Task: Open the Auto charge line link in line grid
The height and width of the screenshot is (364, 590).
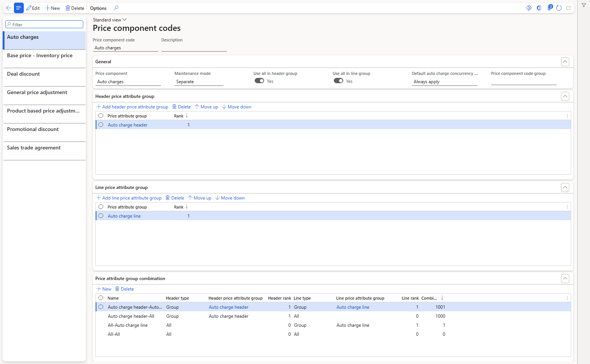Action: point(124,216)
